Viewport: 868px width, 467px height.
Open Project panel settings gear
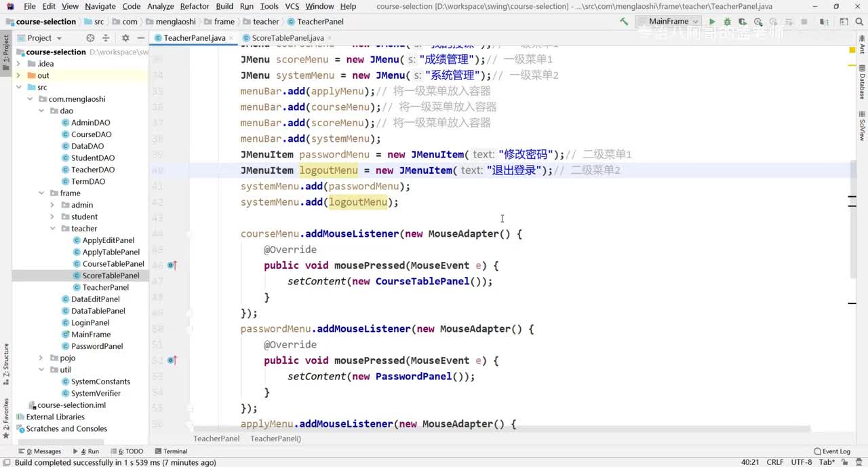124,38
